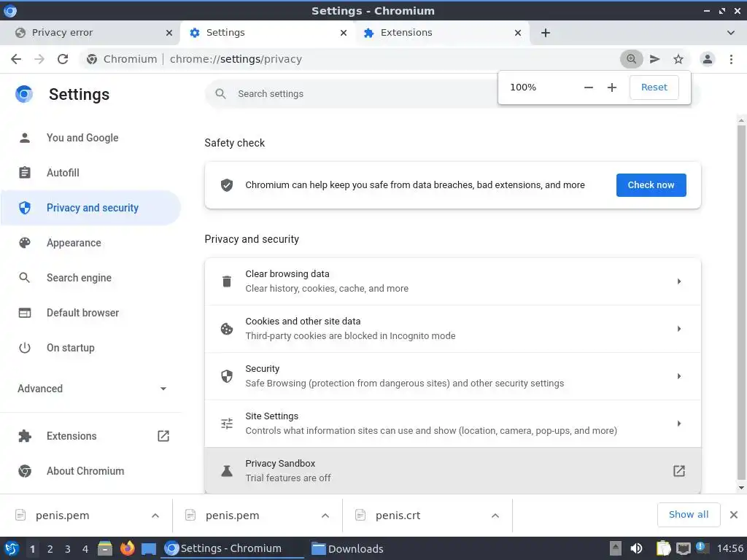Expand options for penis.crt download
This screenshot has height=560, width=747.
click(495, 516)
